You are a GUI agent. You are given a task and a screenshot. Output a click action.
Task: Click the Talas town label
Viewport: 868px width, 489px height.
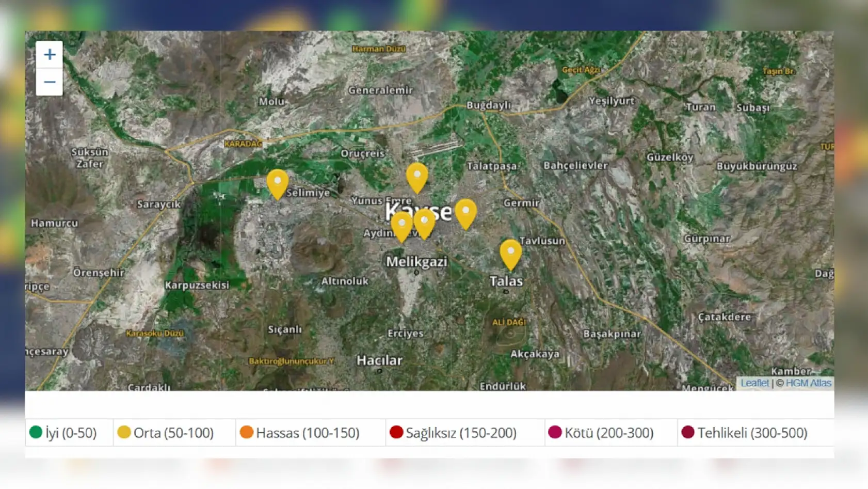pyautogui.click(x=506, y=281)
